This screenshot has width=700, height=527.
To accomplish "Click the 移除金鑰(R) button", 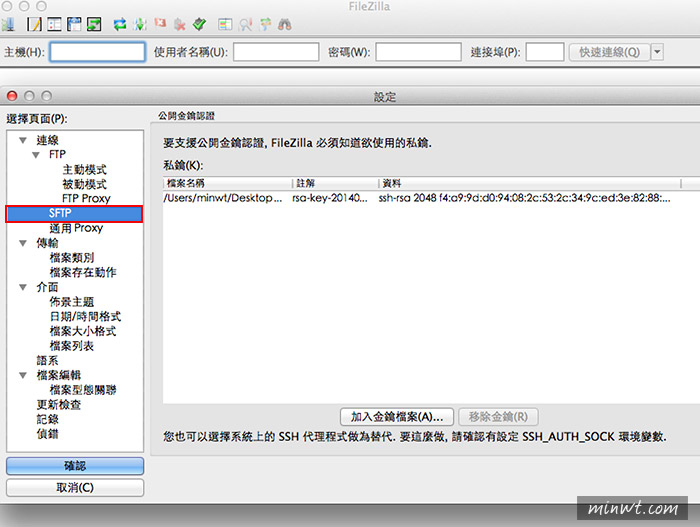I will tap(498, 417).
